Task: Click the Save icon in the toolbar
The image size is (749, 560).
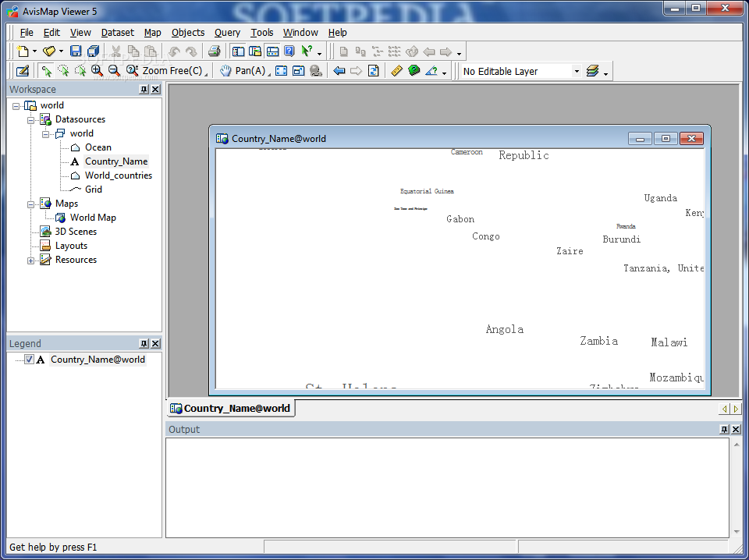Action: point(76,51)
